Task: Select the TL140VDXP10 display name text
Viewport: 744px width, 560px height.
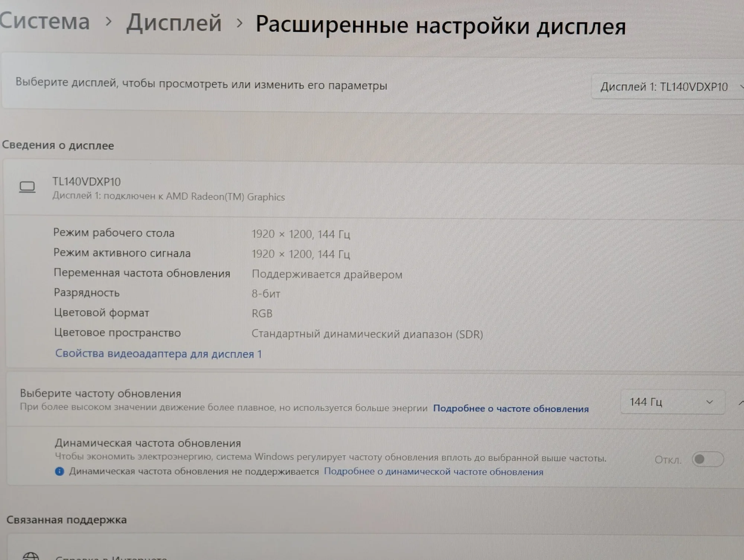Action: tap(86, 182)
